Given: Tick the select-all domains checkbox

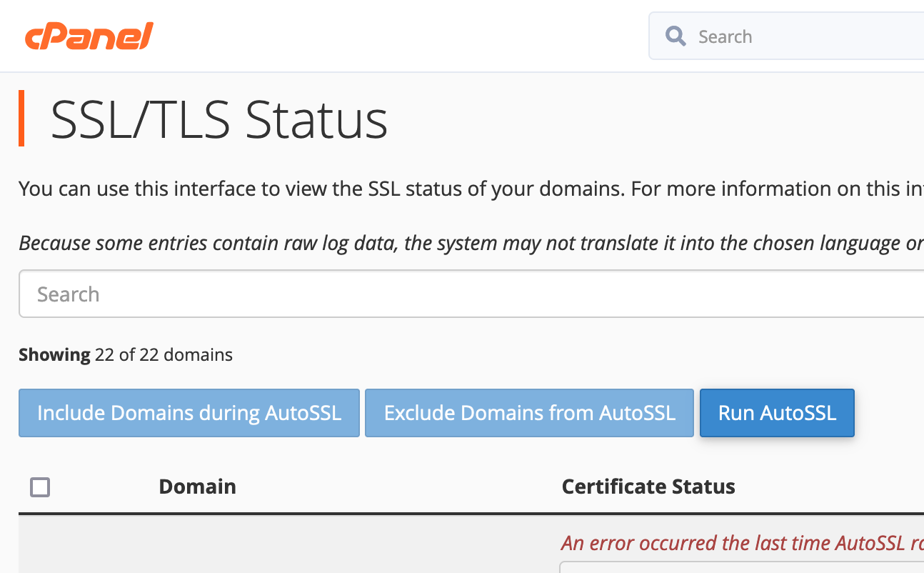Looking at the screenshot, I should 40,487.
